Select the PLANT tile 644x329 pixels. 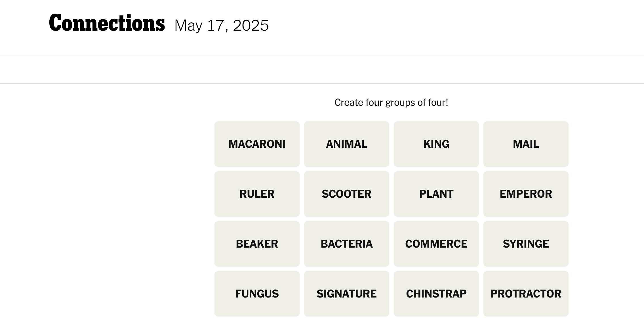click(x=436, y=194)
